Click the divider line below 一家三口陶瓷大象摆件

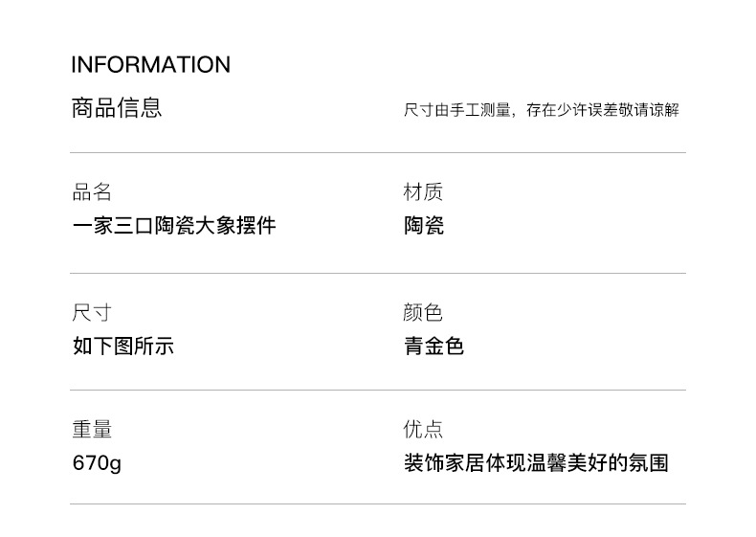pyautogui.click(x=378, y=273)
